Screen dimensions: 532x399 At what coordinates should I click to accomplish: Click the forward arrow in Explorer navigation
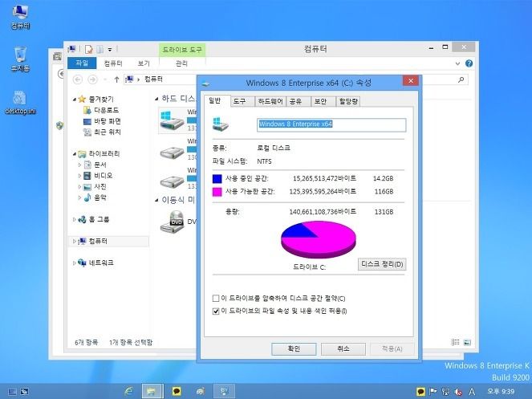point(92,79)
